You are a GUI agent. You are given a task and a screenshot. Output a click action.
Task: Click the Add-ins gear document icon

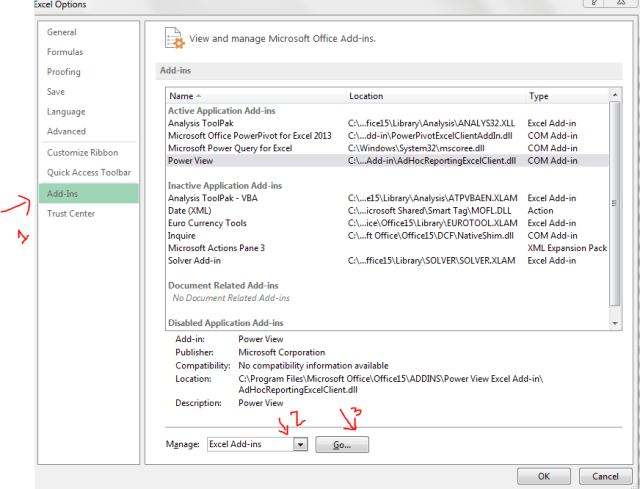tap(174, 38)
